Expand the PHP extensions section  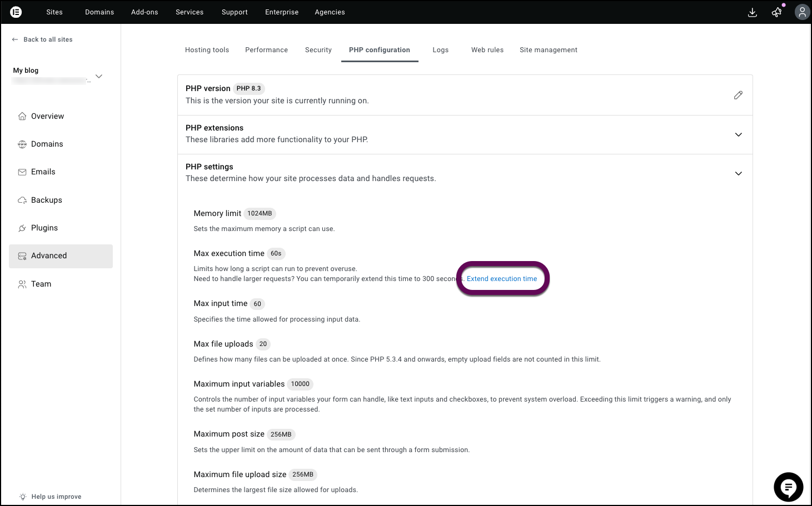tap(739, 134)
